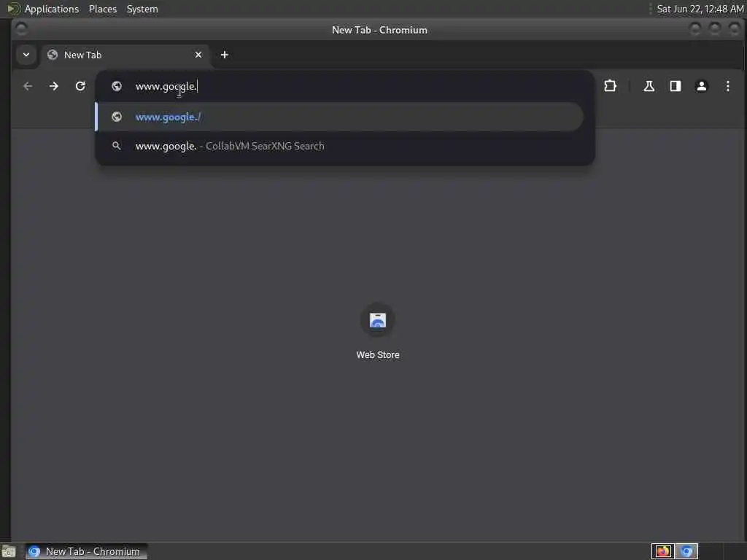The image size is (747, 560).
Task: Open Chrome Labs flask icon
Action: click(x=649, y=86)
